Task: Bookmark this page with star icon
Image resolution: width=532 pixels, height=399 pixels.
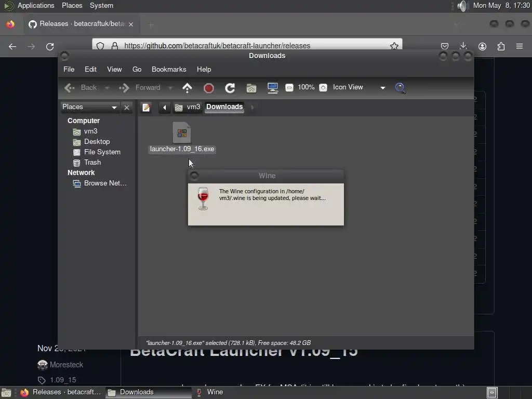Action: 394,46
